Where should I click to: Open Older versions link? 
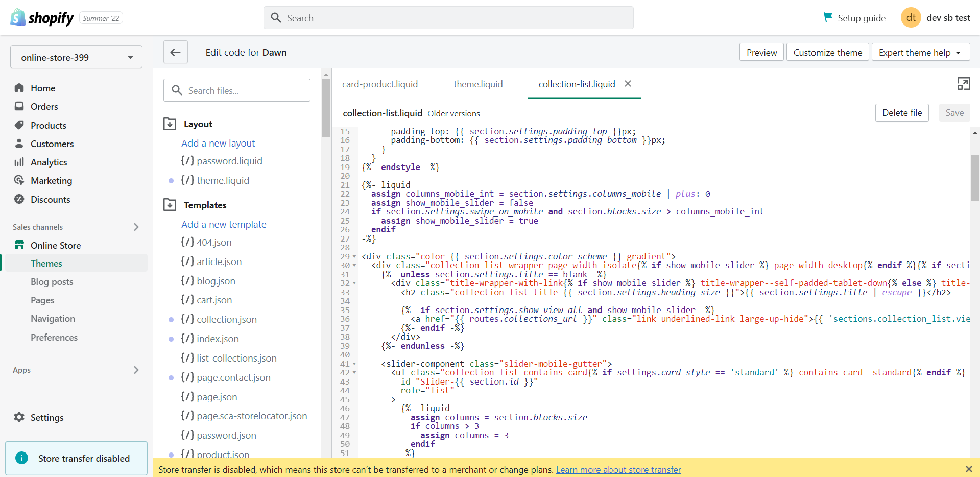tap(453, 113)
